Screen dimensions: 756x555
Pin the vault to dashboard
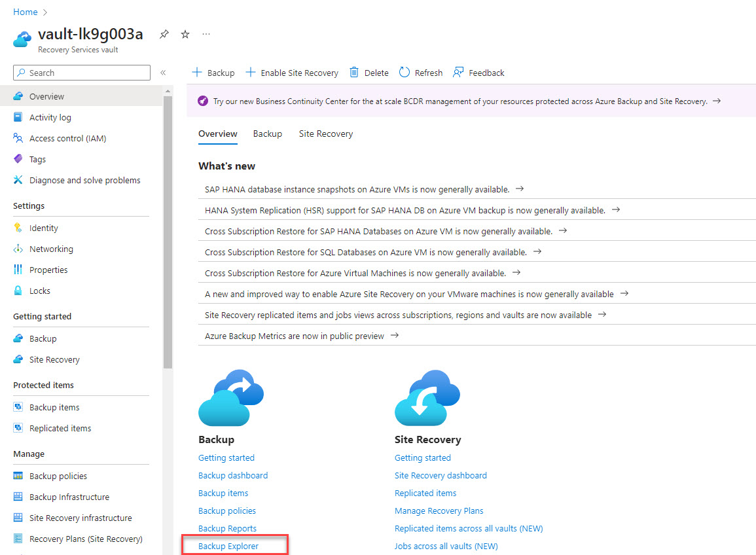[164, 35]
